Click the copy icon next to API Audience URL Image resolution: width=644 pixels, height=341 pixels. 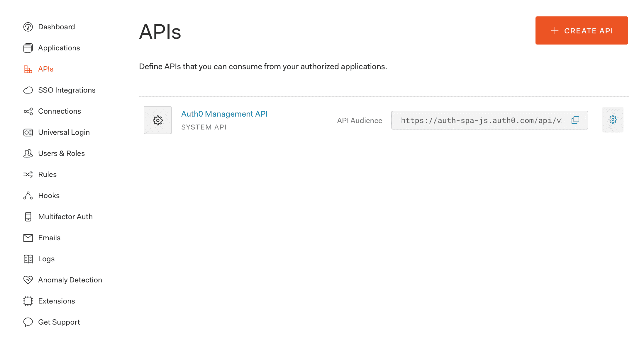point(576,120)
